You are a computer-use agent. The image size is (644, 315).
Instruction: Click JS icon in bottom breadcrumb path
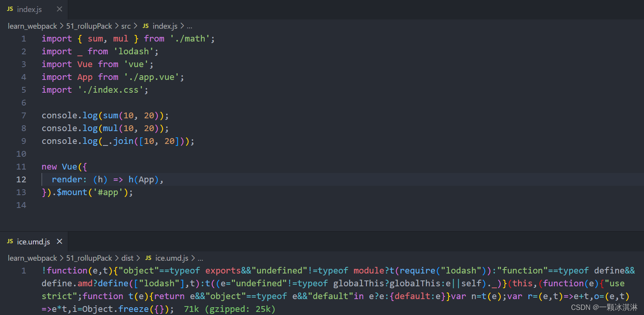point(148,258)
